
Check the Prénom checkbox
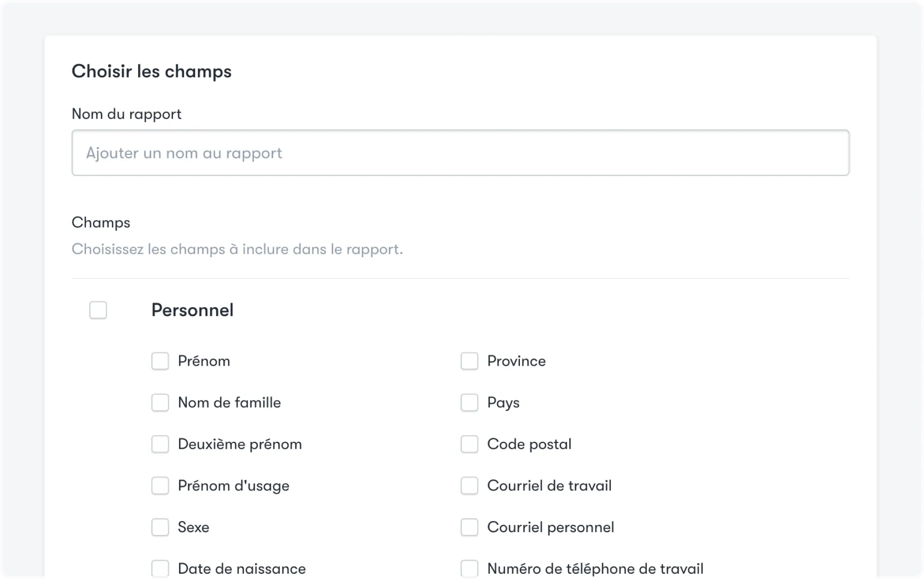click(160, 361)
